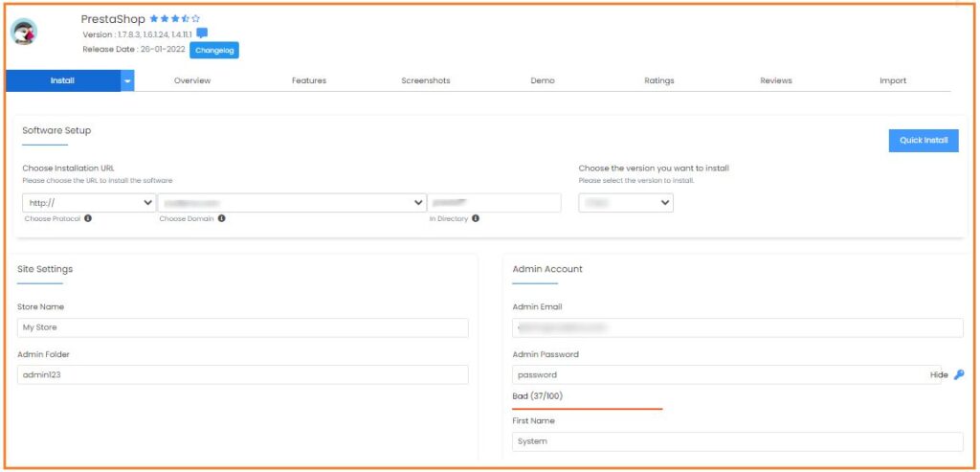Click the PrestaShop logo icon

click(24, 32)
